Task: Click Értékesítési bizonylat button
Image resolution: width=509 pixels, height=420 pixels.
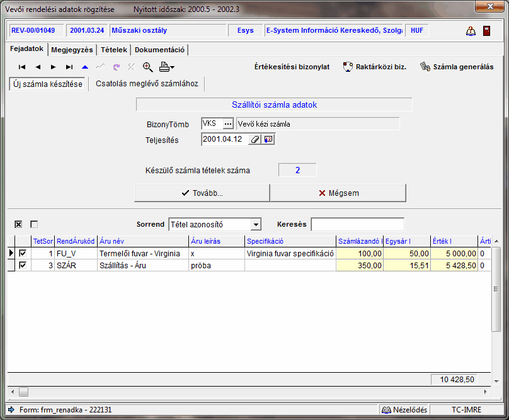Action: tap(292, 67)
